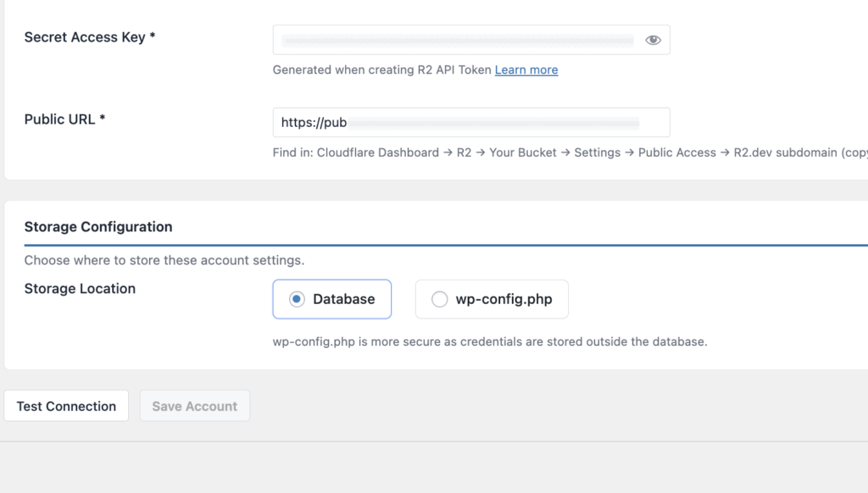Click the R2 API Token help text
This screenshot has width=868, height=493.
click(x=381, y=70)
